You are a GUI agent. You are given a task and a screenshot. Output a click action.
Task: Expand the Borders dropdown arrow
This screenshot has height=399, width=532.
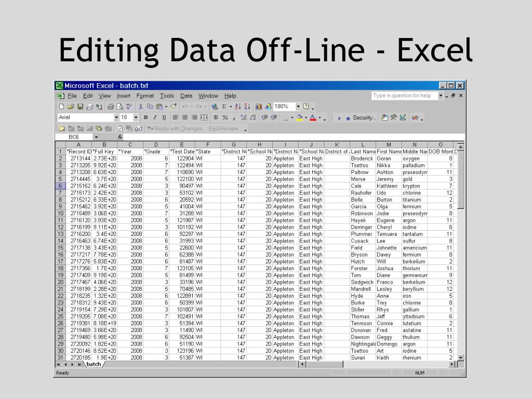pyautogui.click(x=292, y=118)
